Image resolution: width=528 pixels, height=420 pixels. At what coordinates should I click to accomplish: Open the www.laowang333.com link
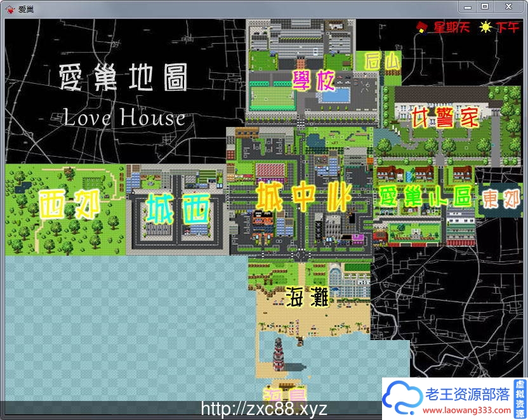pyautogui.click(x=465, y=409)
